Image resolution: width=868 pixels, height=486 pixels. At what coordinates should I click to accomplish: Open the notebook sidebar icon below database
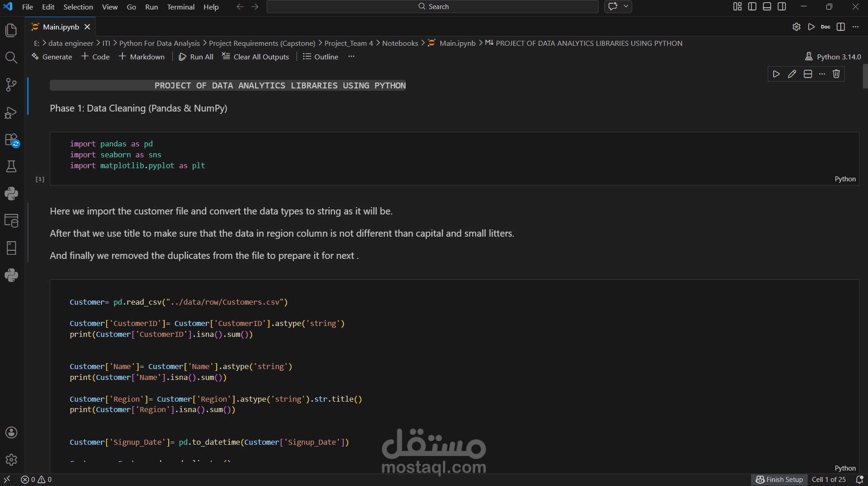tap(11, 248)
